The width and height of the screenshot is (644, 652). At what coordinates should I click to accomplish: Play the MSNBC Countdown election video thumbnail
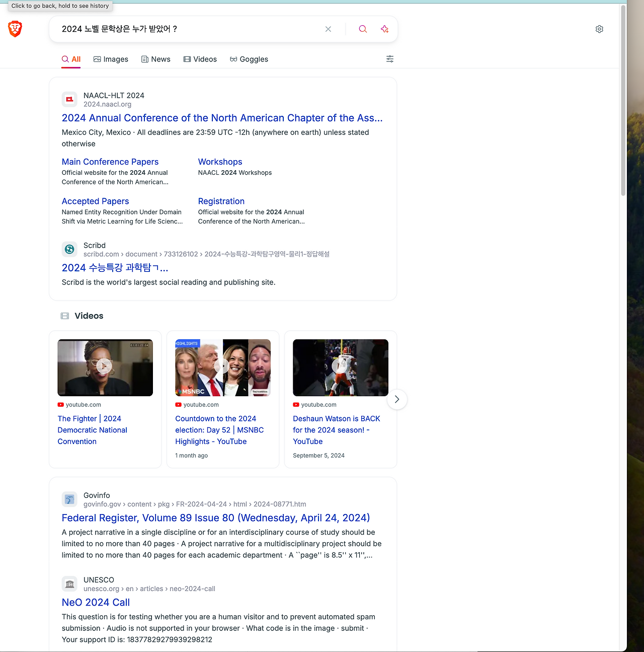tap(223, 368)
